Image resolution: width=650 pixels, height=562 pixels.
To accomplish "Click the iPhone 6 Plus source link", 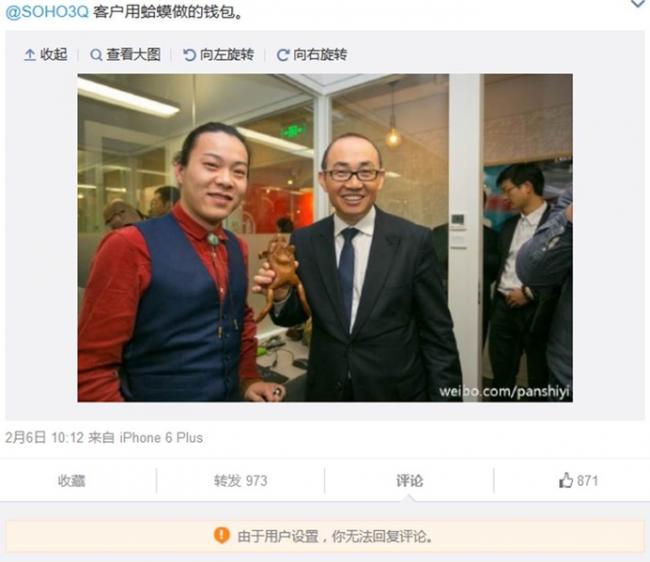I will (x=161, y=438).
